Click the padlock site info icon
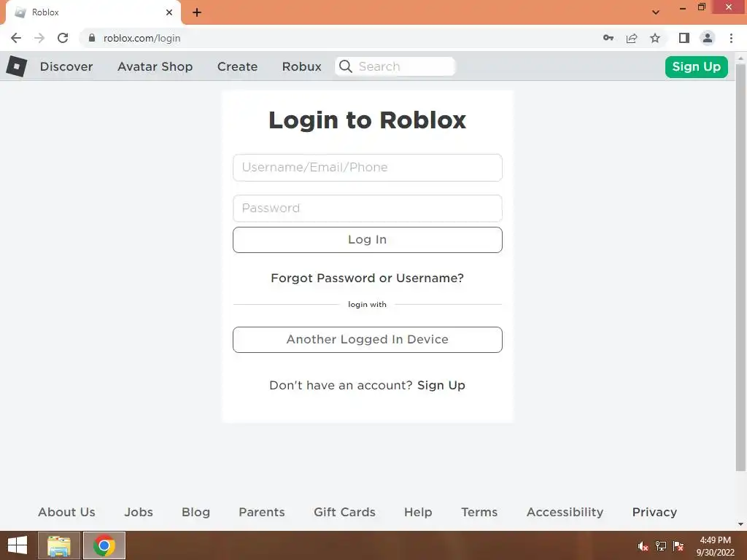Viewport: 747px width, 560px height. (92, 38)
